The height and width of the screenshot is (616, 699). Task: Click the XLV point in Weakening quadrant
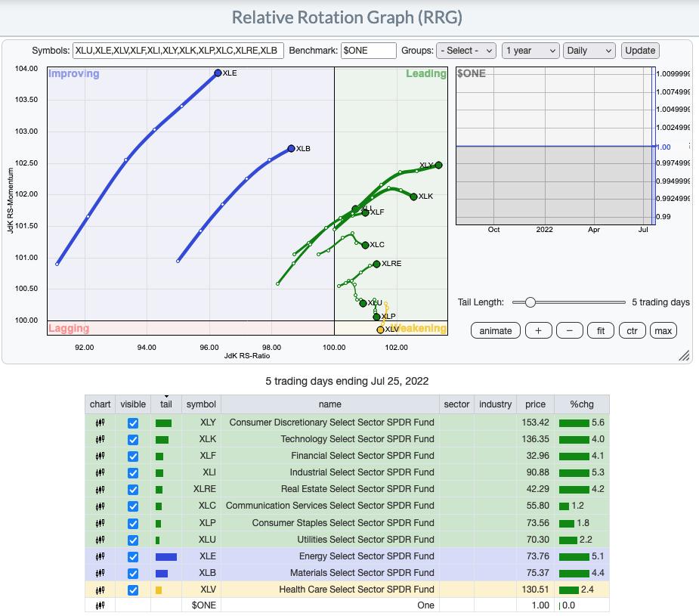(380, 330)
